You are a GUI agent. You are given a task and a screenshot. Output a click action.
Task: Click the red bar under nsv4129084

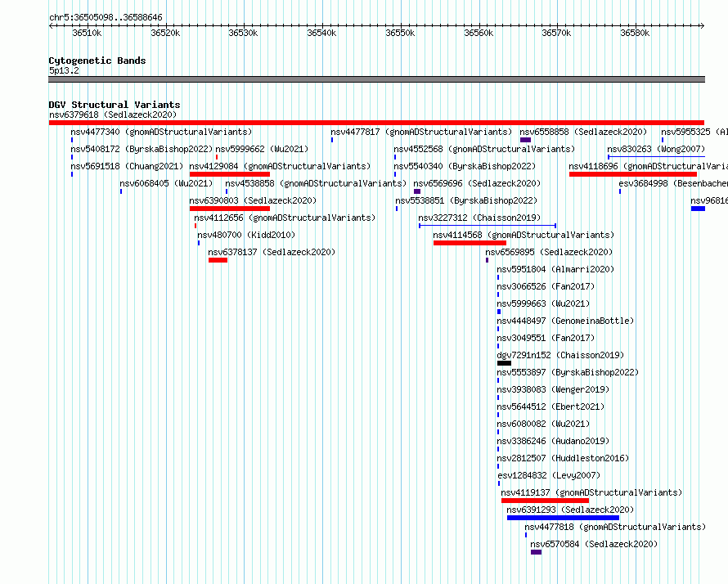tap(230, 174)
